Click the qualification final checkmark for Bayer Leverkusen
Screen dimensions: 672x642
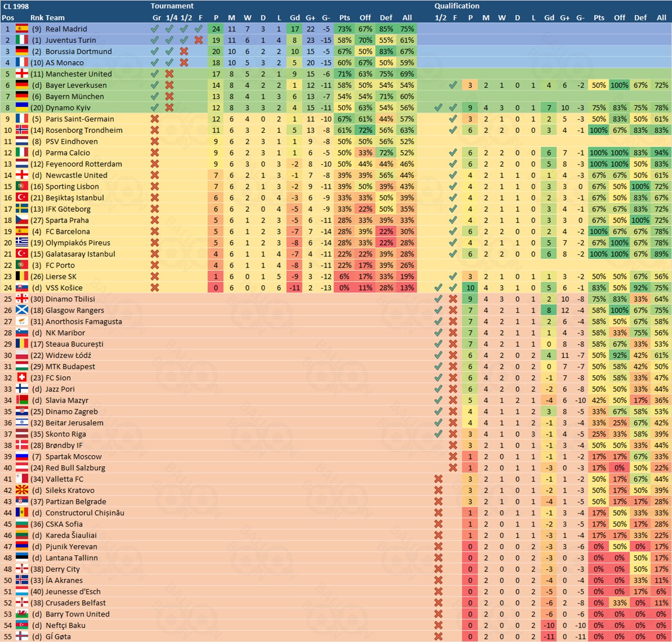point(452,85)
